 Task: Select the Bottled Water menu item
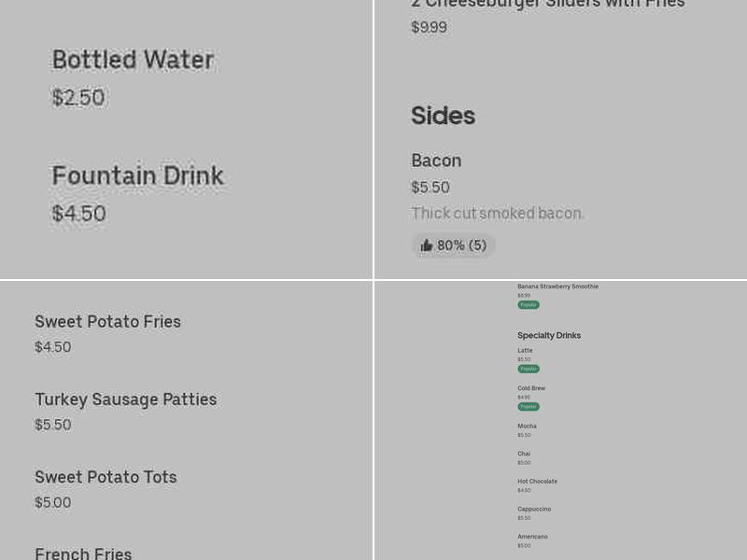[133, 60]
